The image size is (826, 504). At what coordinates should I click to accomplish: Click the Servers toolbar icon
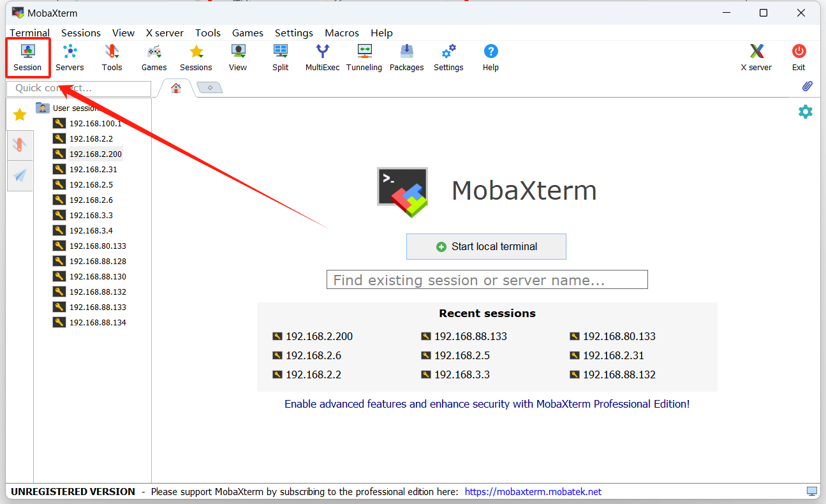70,57
